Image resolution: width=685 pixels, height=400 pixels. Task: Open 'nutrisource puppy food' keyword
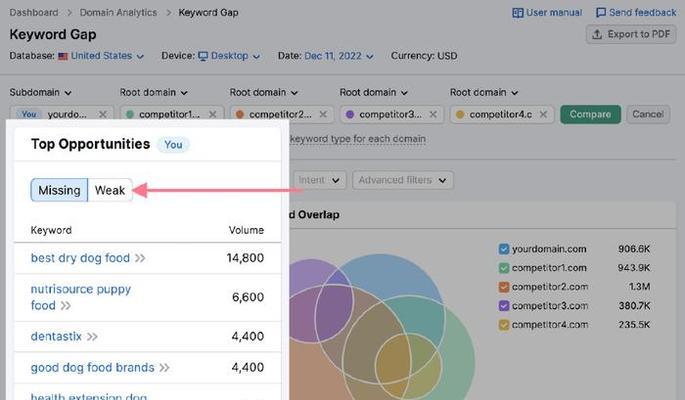pos(80,297)
